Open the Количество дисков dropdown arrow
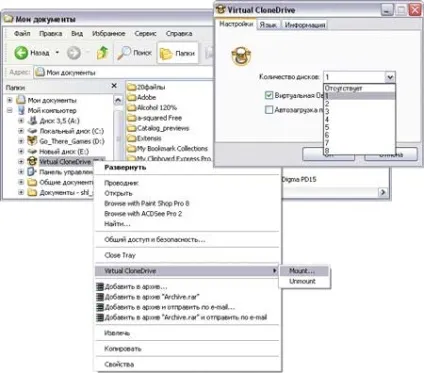 [390, 77]
